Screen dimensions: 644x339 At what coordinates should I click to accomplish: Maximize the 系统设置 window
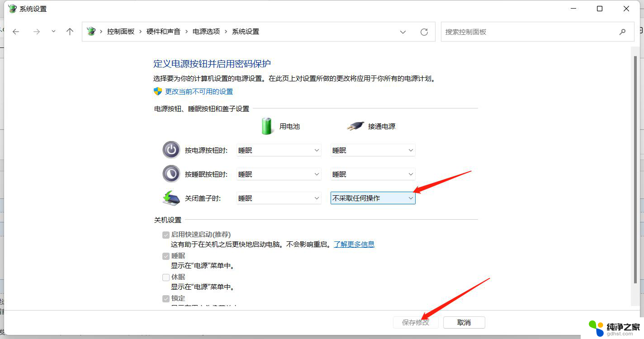(600, 9)
